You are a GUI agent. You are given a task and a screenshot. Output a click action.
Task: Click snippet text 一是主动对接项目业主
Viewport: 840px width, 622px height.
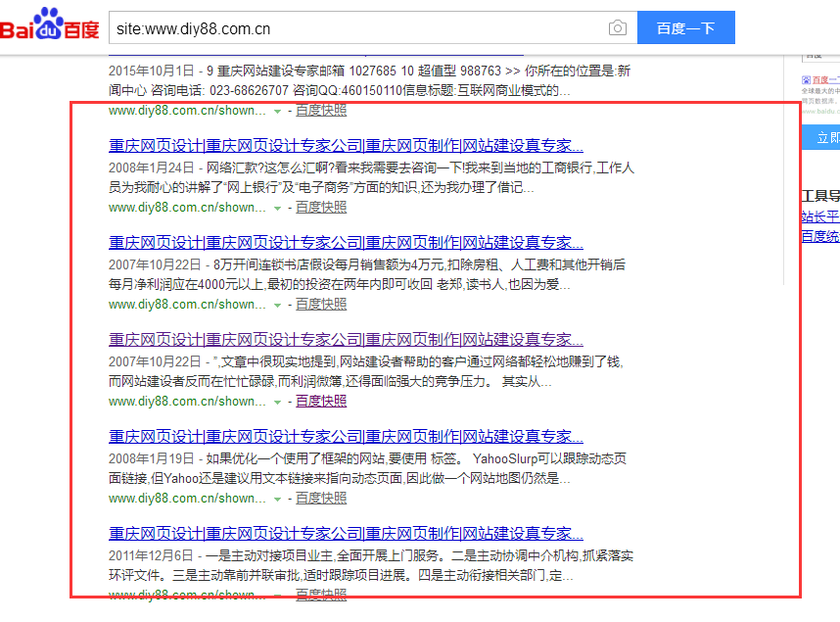(270, 556)
